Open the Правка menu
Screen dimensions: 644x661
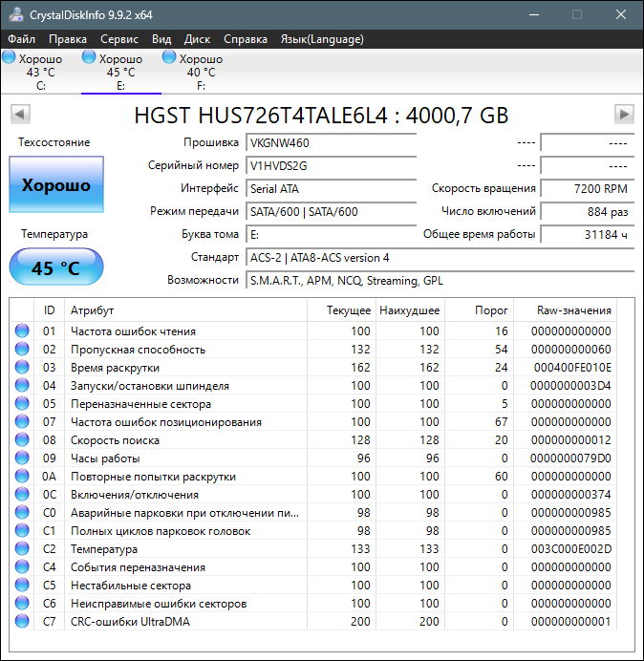pyautogui.click(x=68, y=39)
